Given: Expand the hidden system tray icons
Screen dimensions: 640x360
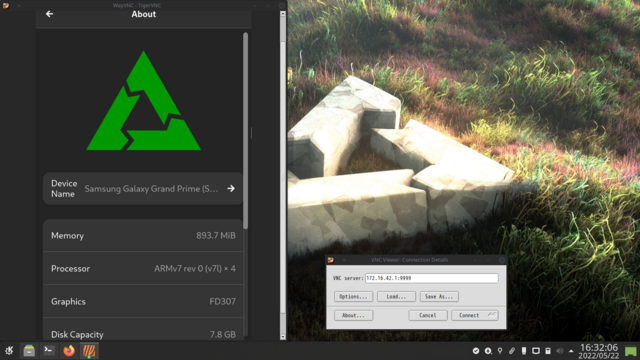Looking at the screenshot, I should tap(571, 351).
